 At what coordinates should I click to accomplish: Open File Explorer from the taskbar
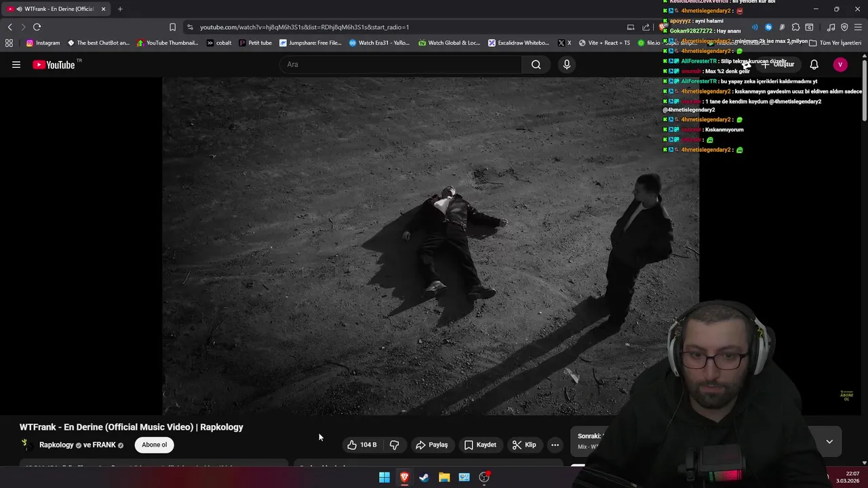point(444,477)
